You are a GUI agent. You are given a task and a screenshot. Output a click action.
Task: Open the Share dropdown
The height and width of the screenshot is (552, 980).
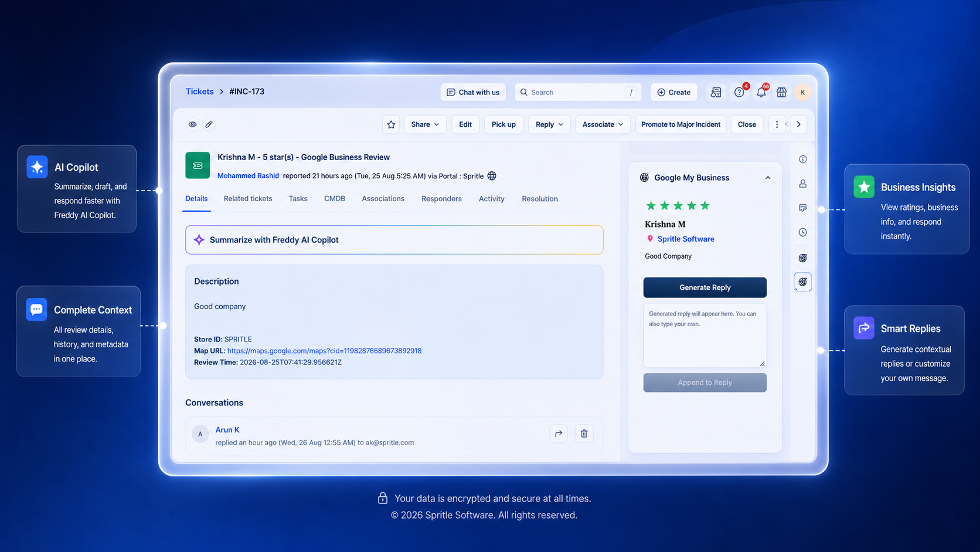click(x=425, y=124)
